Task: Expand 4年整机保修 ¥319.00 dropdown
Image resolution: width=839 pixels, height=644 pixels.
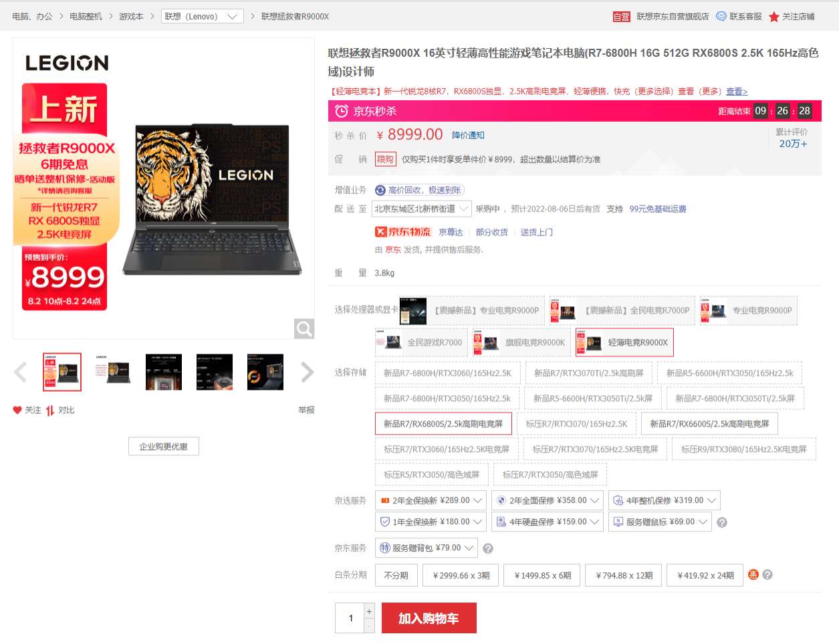Action: (x=665, y=500)
